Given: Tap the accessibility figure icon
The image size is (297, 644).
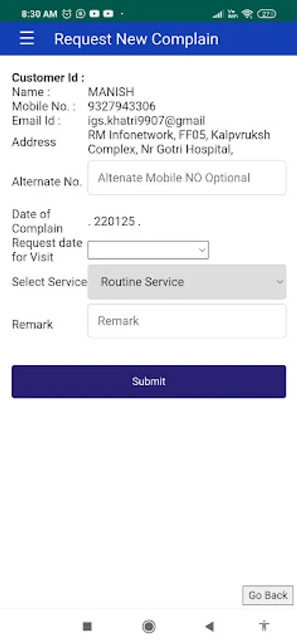Looking at the screenshot, I should [x=264, y=626].
